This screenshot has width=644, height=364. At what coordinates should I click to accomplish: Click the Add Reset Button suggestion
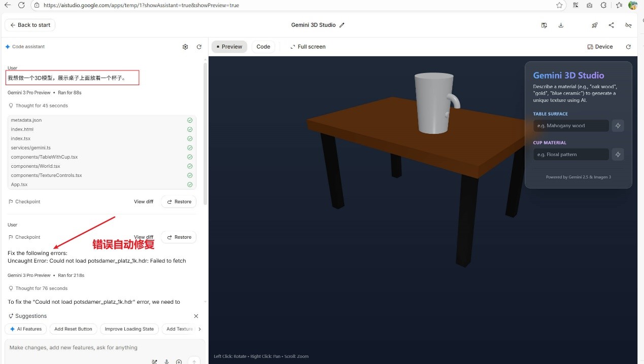click(x=73, y=329)
